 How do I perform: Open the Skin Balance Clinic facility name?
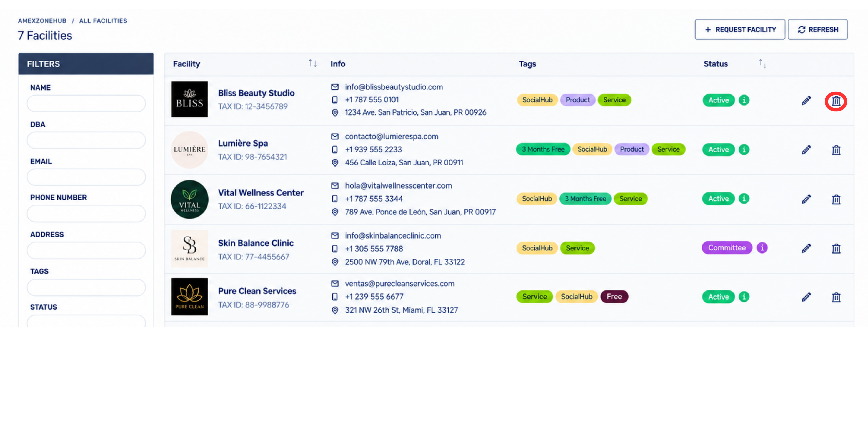tap(256, 243)
